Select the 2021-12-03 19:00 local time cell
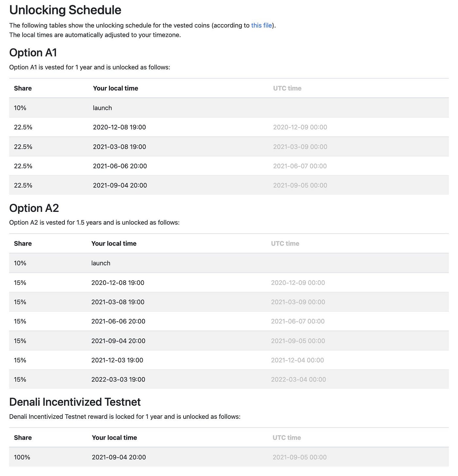Viewport: 458px width, 476px height. [x=117, y=360]
